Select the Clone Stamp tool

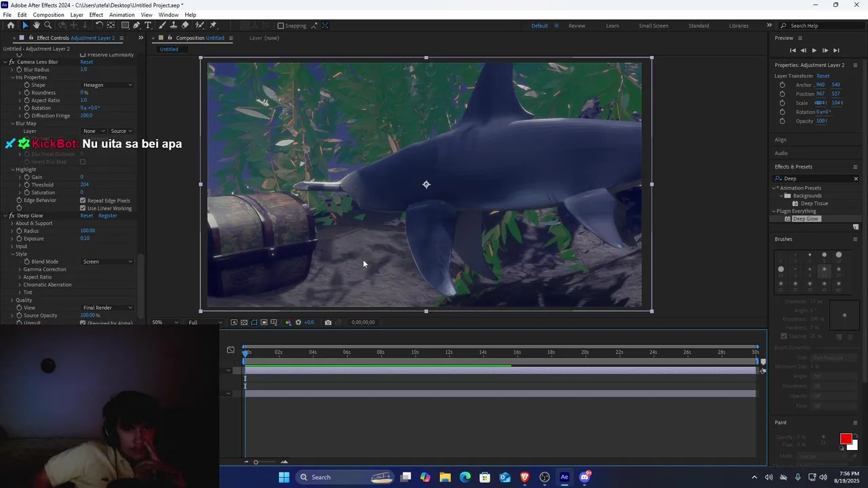pos(174,26)
